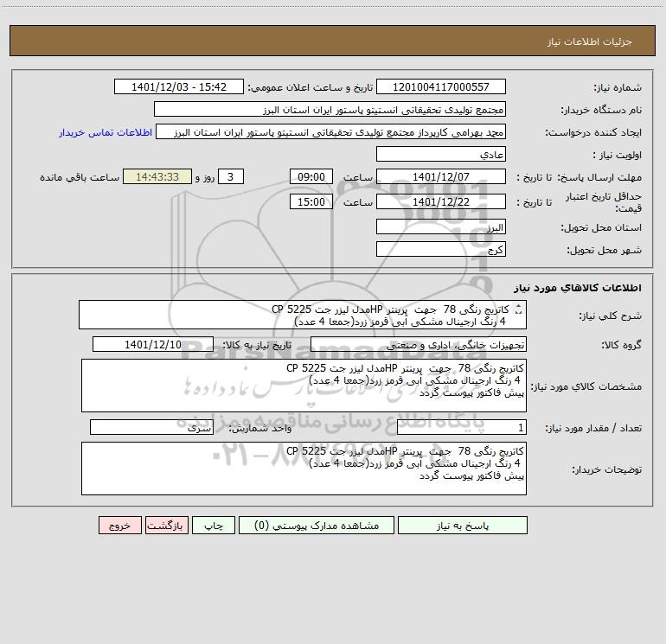The image size is (666, 644).
Task: Click the ساعت باقی مانده label
Action: (x=80, y=177)
